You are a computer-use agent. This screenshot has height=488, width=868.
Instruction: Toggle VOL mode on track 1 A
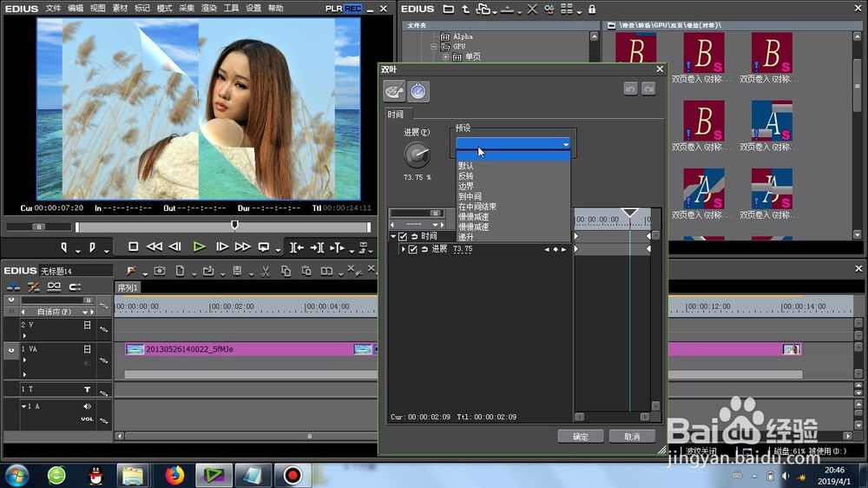pyautogui.click(x=87, y=419)
